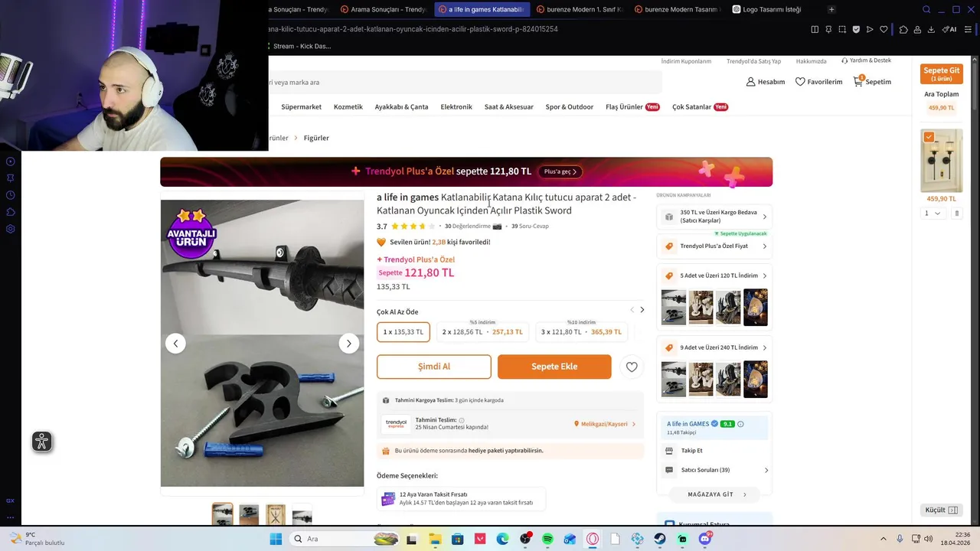980x551 pixels.
Task: Open a new browser tab with the plus button
Action: [831, 9]
